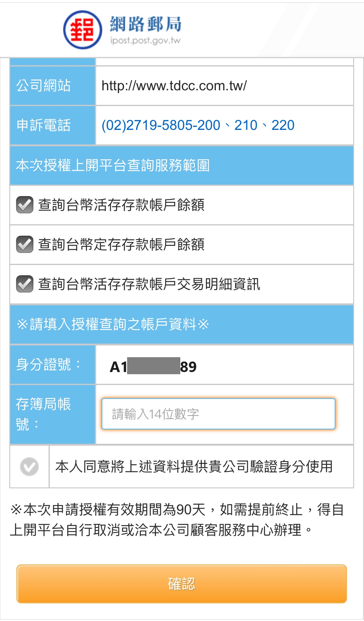
Task: Uncheck 查詢台幣定存存款帳戶餘額 checkbox
Action: click(x=25, y=244)
